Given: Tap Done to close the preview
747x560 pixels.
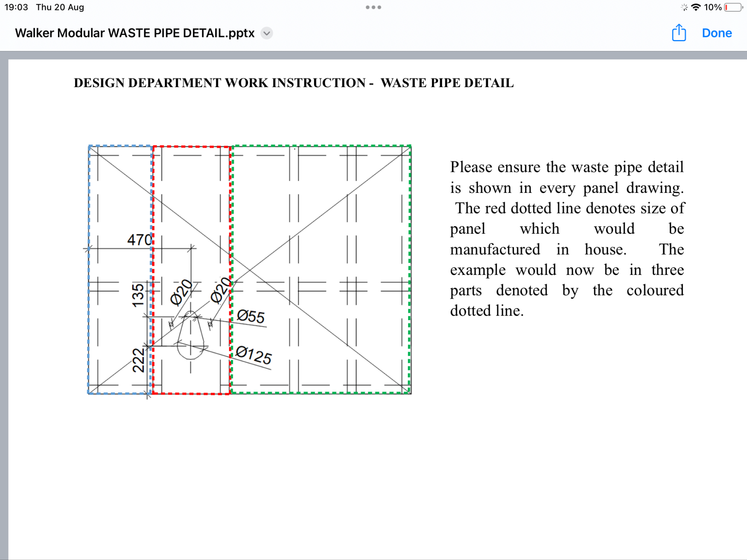Looking at the screenshot, I should [717, 33].
